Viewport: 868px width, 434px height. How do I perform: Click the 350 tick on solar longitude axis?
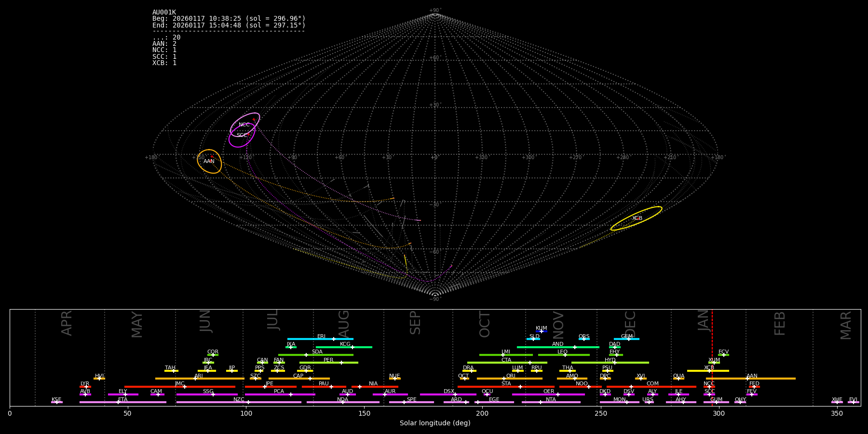[837, 413]
